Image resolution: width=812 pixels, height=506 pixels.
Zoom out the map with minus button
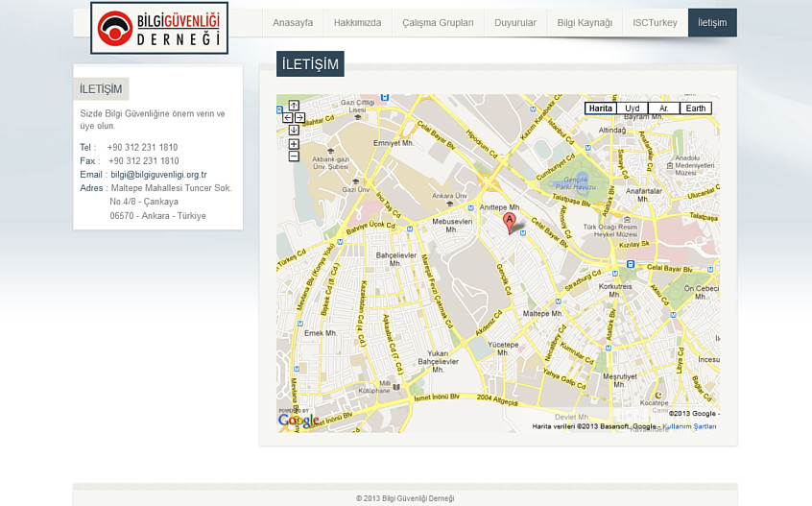294,156
